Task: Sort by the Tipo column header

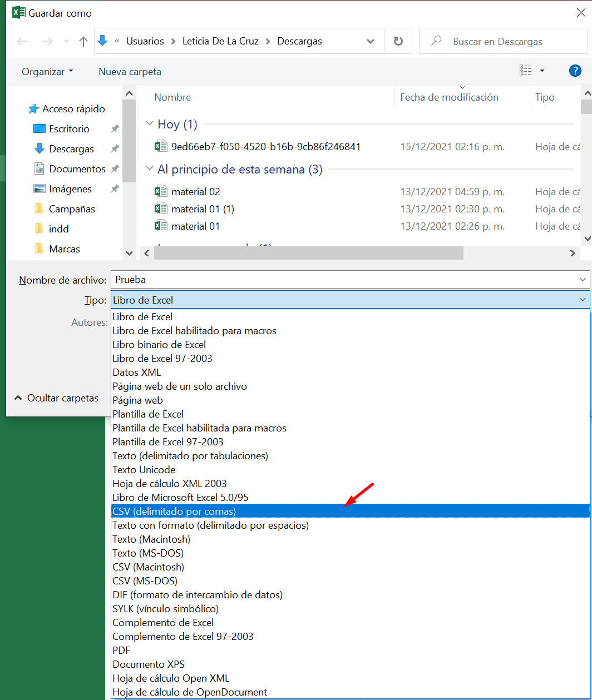Action: pos(545,97)
